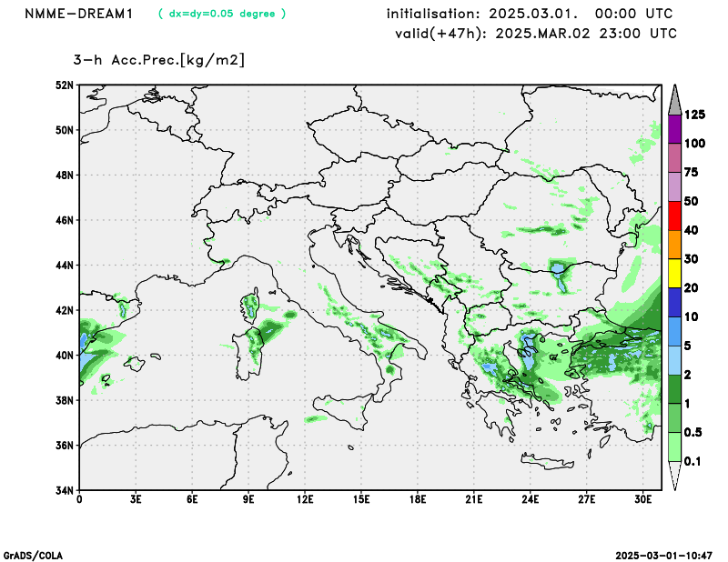
Task: Click the 50N latitude label
Action: pyautogui.click(x=65, y=130)
